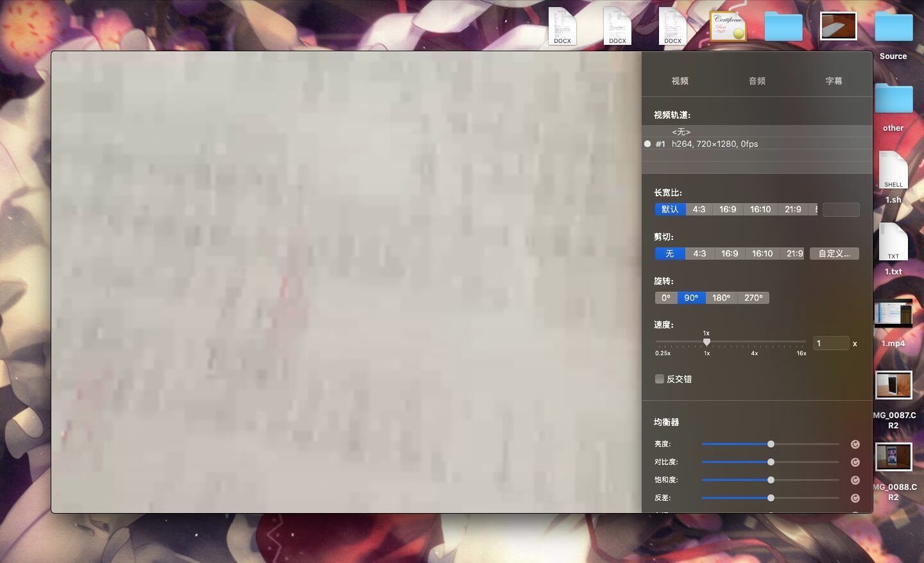Switch to the 音频 audio tab
The height and width of the screenshot is (563, 924).
[x=757, y=81]
